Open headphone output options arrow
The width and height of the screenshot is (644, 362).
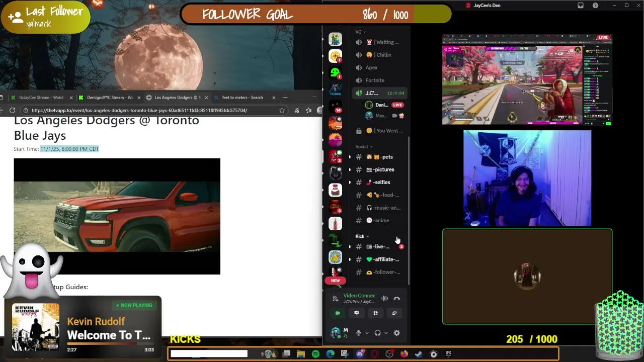coord(386,333)
